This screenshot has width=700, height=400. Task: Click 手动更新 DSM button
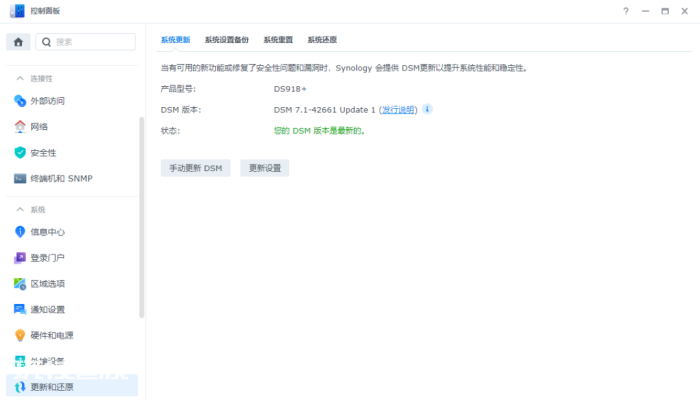[196, 168]
